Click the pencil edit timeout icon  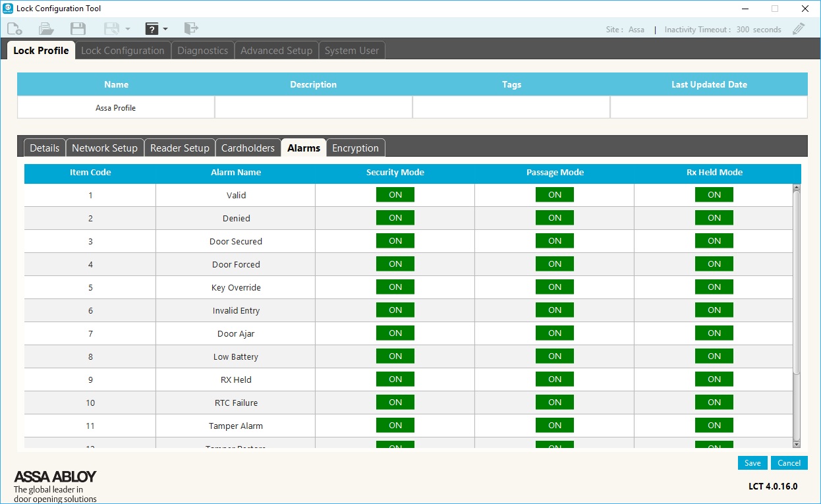pyautogui.click(x=799, y=29)
